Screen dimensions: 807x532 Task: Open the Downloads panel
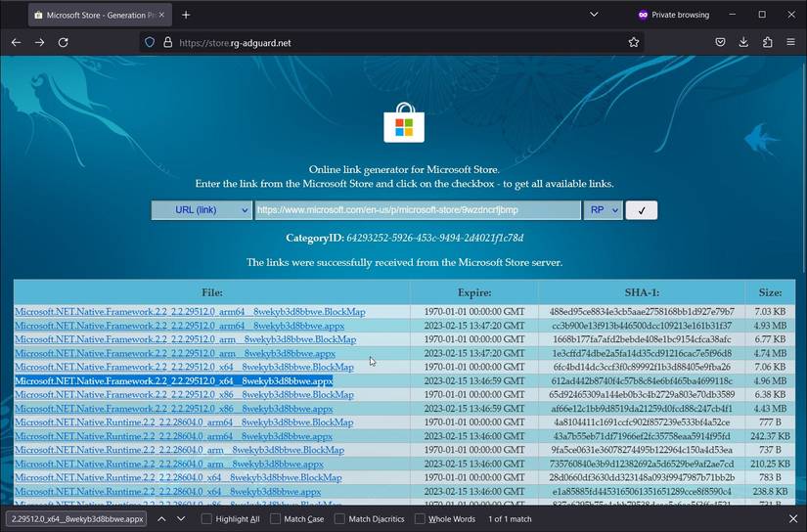[x=743, y=42]
